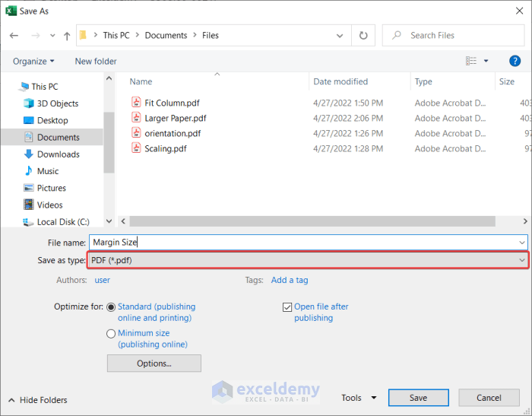Click the Search Files box
The width and height of the screenshot is (532, 416).
click(453, 35)
